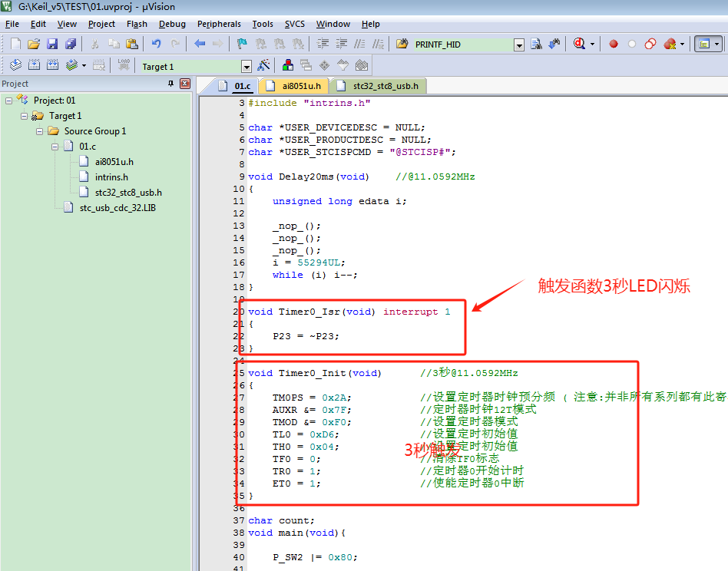Viewport: 728px width, 571px height.
Task: Open the Help menu
Action: coord(370,24)
